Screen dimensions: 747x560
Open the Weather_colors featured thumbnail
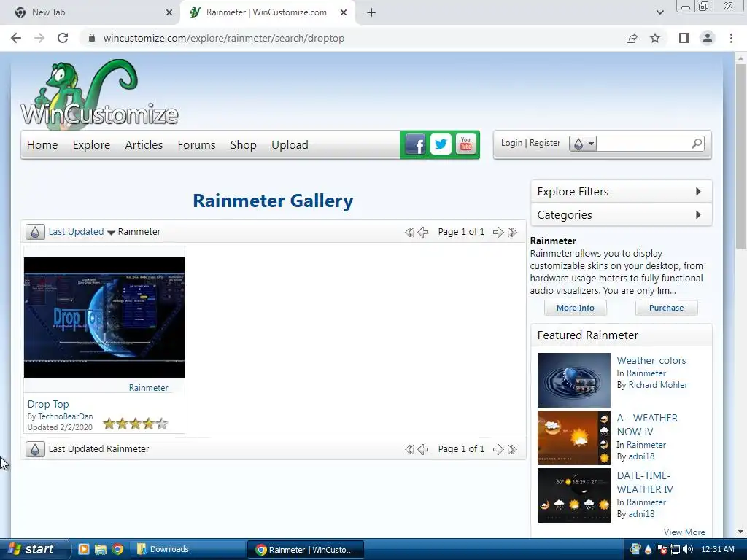(x=573, y=380)
